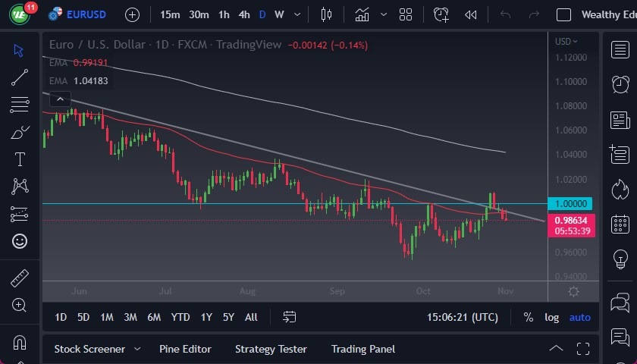
Task: Open the alarm clock Alerts panel
Action: tap(620, 83)
